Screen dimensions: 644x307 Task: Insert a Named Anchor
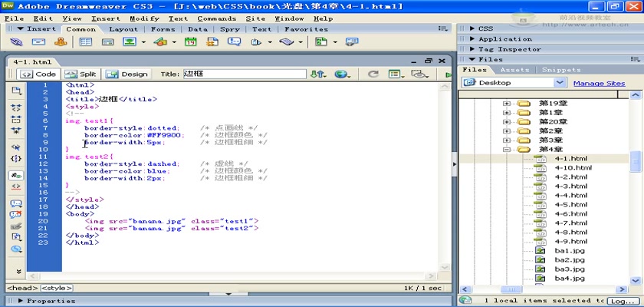(61, 42)
